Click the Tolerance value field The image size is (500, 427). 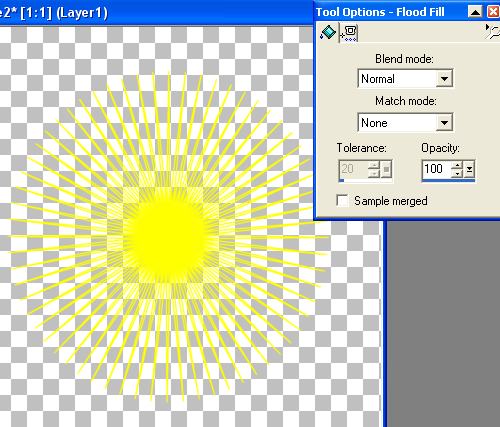tap(353, 169)
